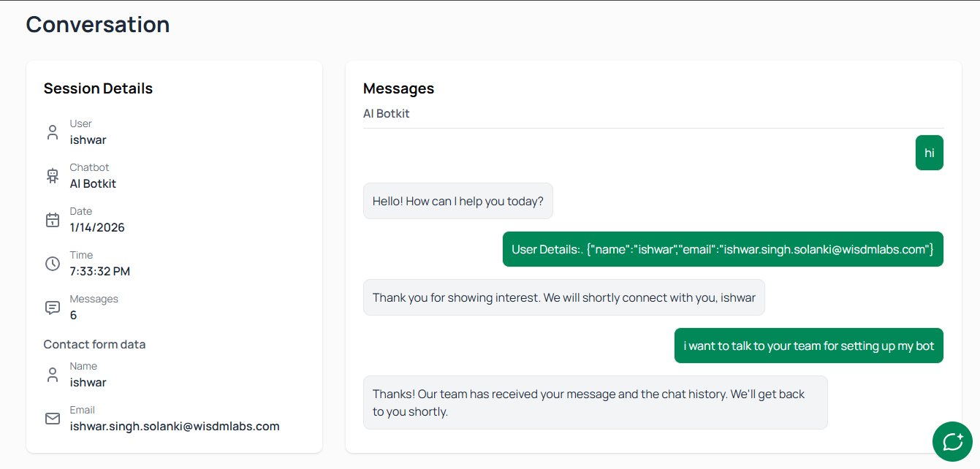Screen dimensions: 980x469
Task: Click the email envelope icon
Action: (x=53, y=419)
